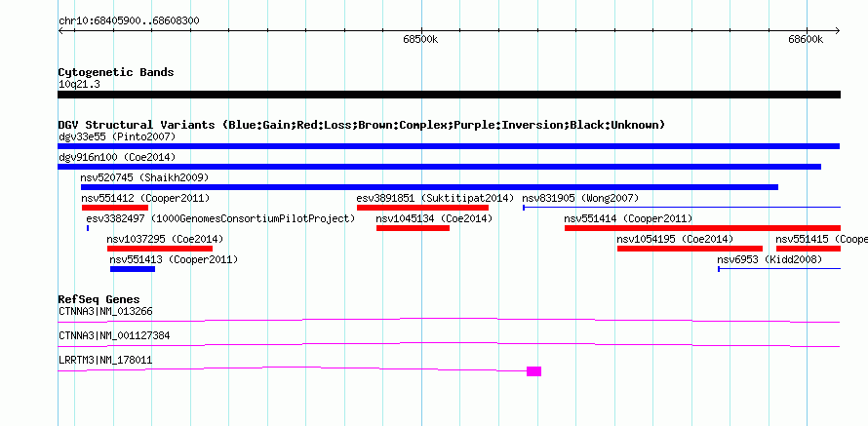The width and height of the screenshot is (868, 426).
Task: Click the thin blue nsv831905 variant line
Action: [x=682, y=208]
